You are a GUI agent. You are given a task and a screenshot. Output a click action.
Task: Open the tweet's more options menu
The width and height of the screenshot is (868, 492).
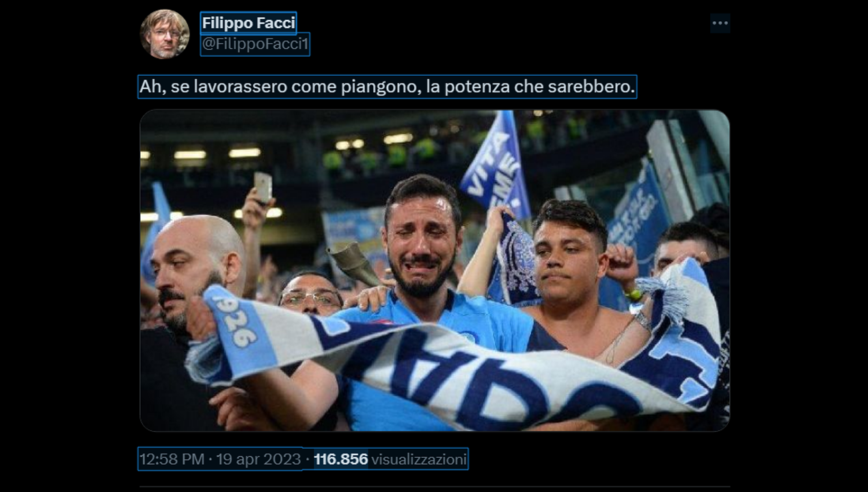point(720,23)
